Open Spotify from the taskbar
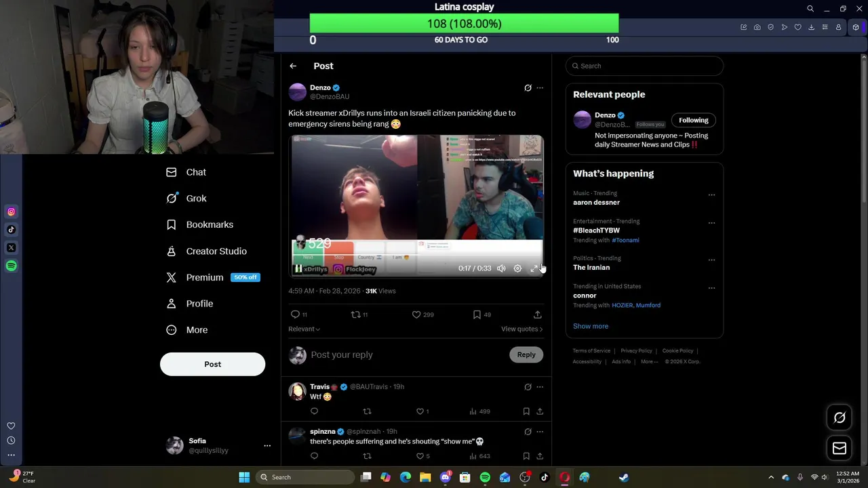The image size is (868, 488). [x=485, y=477]
